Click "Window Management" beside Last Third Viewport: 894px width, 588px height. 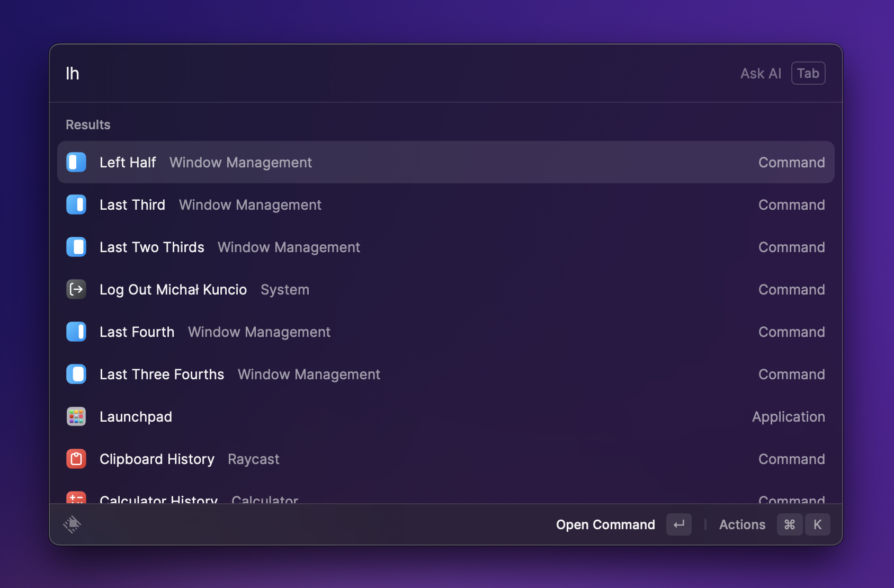[x=250, y=205]
